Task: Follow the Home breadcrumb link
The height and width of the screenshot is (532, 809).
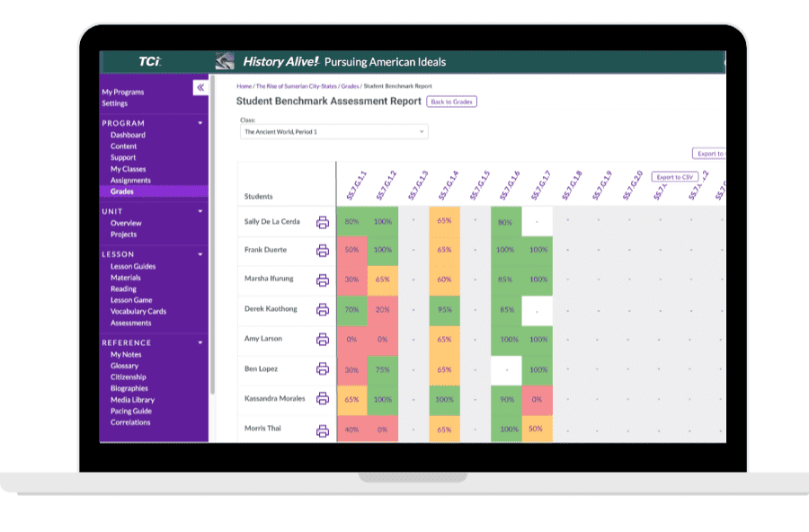Action: 244,86
